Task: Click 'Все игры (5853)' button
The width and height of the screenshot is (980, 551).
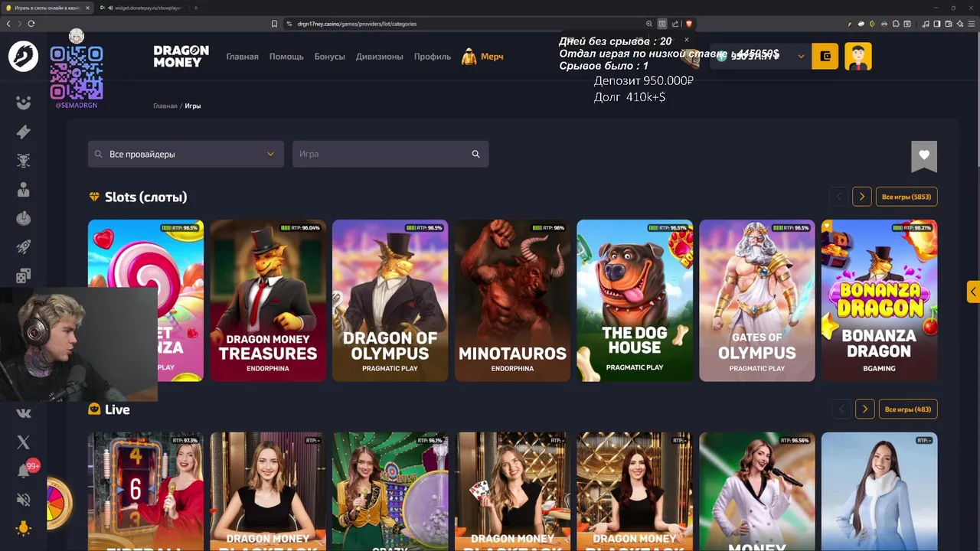Action: (906, 197)
